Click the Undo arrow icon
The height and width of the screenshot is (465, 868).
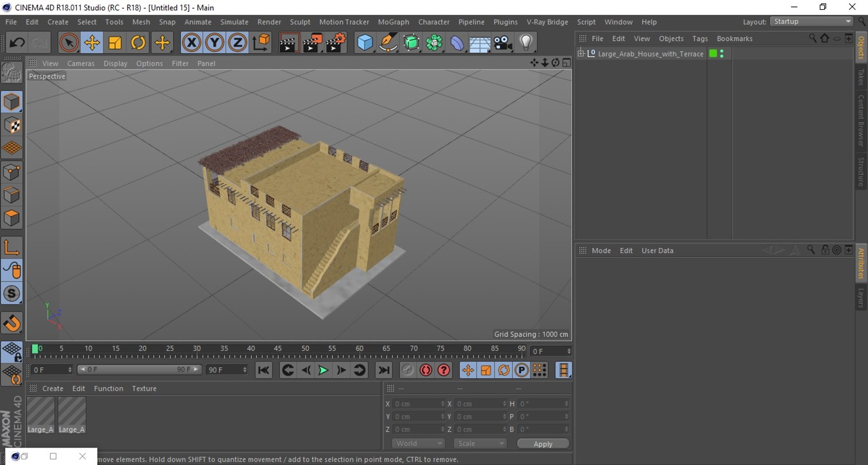(17, 43)
